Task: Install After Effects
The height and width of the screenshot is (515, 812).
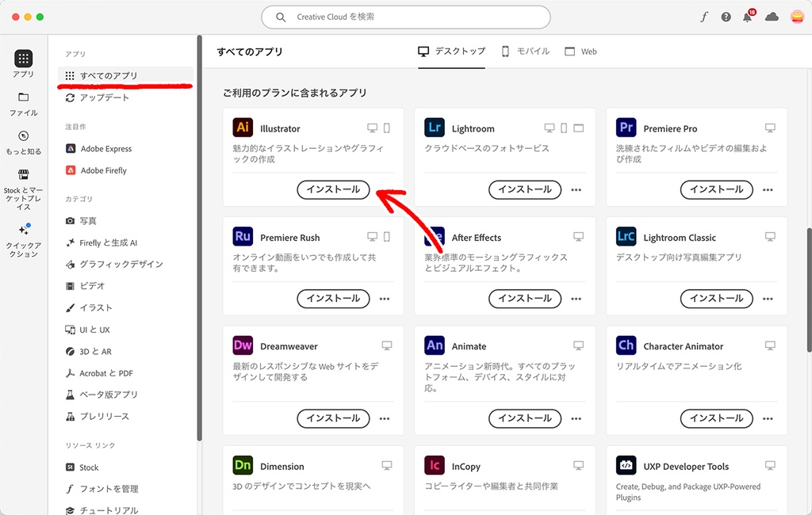Action: click(x=525, y=299)
